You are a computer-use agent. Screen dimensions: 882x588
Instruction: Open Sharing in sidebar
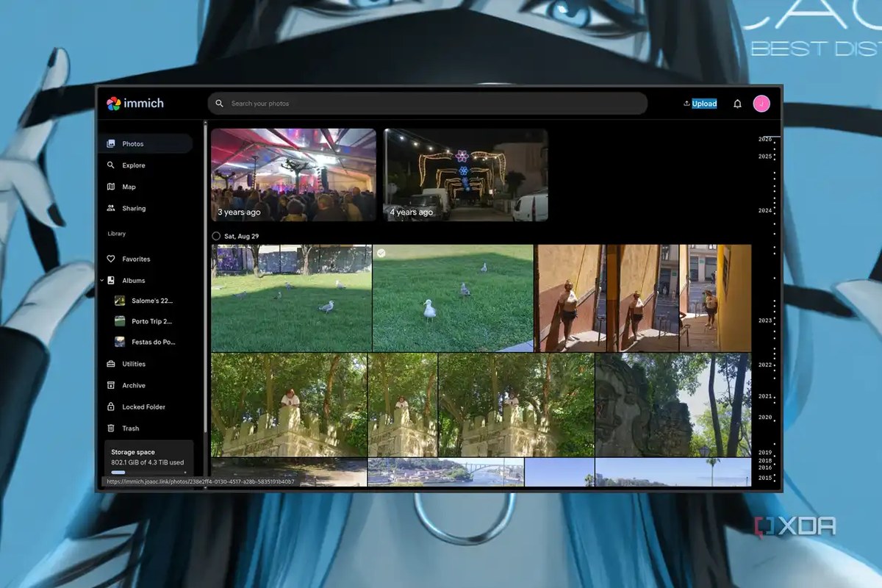(146, 208)
